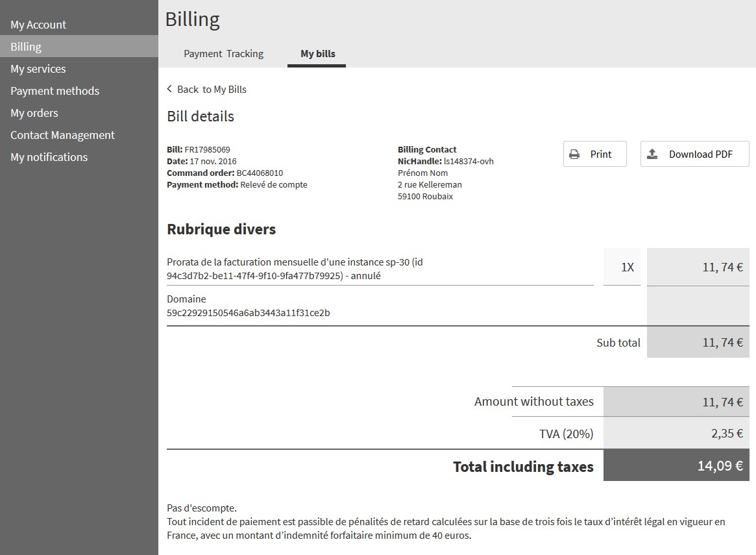Select the My bills tab
Viewport: 756px width, 555px height.
tap(317, 54)
